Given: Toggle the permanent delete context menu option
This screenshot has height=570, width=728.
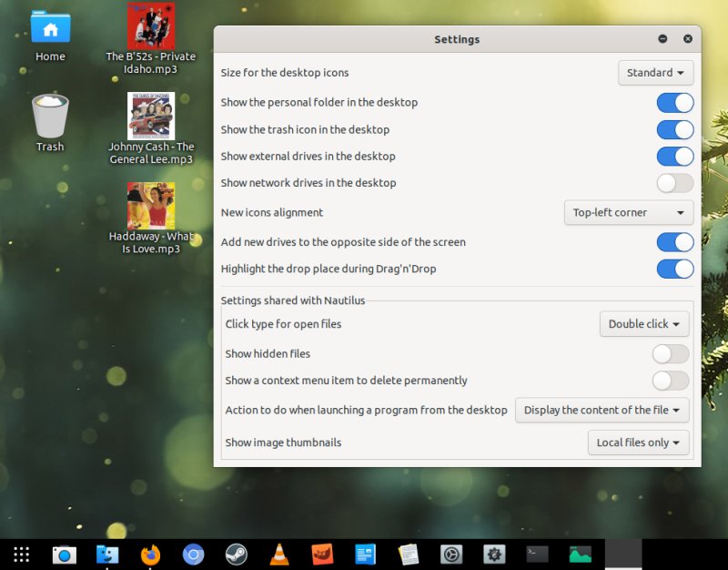Looking at the screenshot, I should click(671, 381).
